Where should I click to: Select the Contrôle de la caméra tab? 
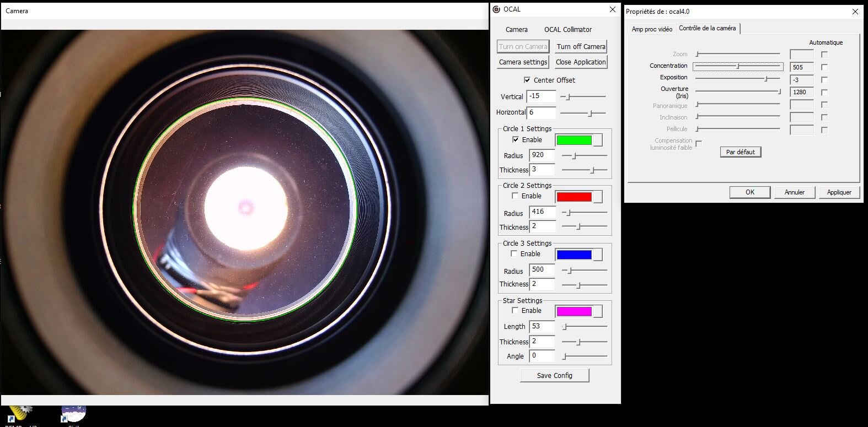708,28
